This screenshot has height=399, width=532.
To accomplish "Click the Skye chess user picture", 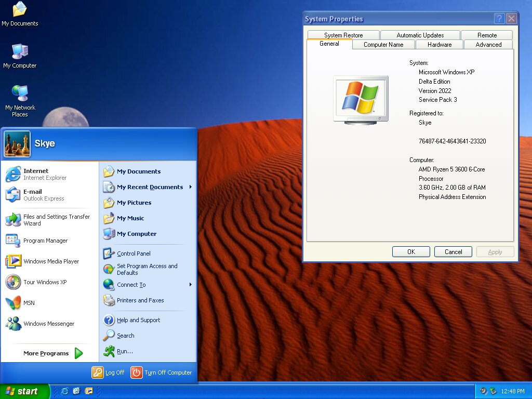I will [x=17, y=144].
